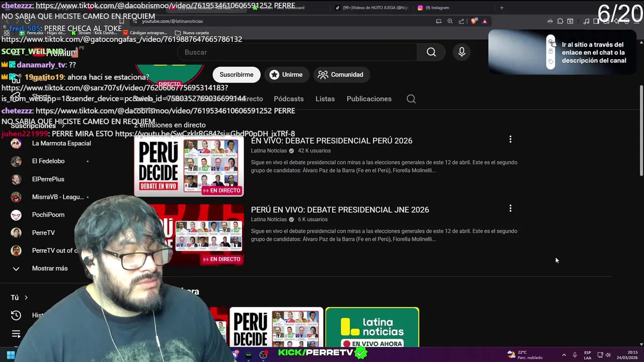Focus the Buscar search field
644x362 pixels.
point(297,52)
